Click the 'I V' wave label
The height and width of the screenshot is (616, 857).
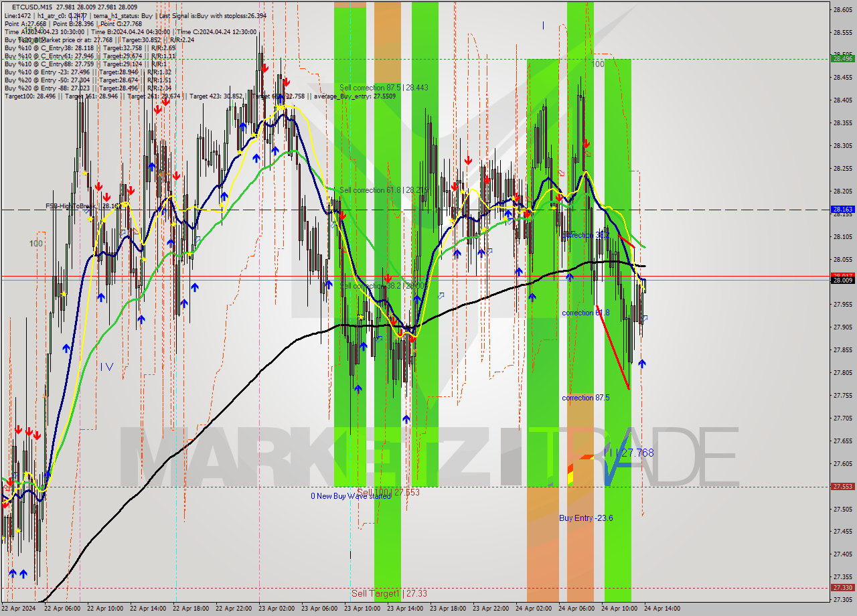coord(106,367)
